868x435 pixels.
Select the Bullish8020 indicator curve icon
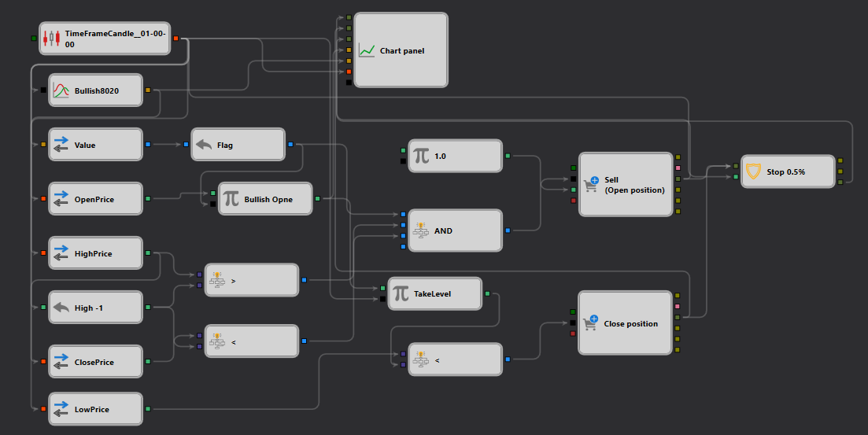click(61, 90)
